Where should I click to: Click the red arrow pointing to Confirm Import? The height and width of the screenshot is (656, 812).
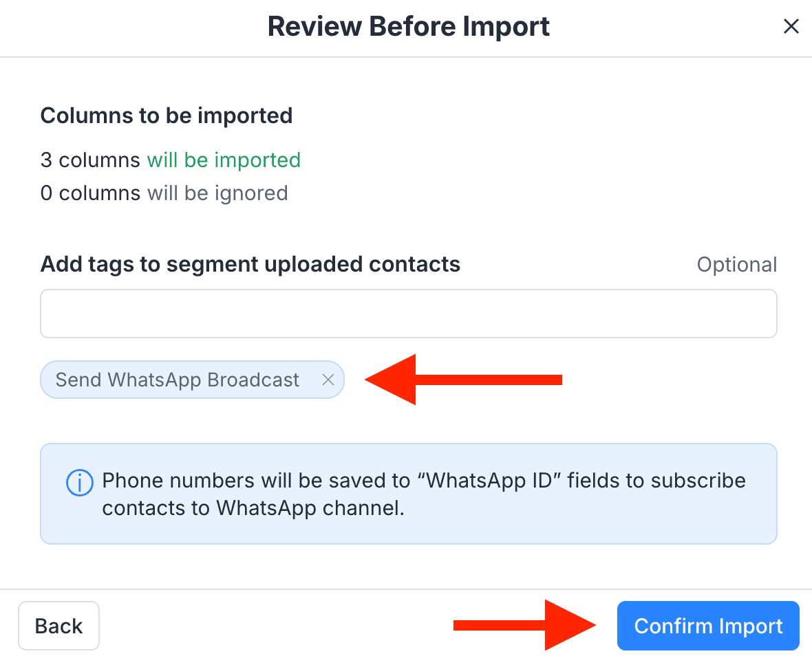point(524,625)
